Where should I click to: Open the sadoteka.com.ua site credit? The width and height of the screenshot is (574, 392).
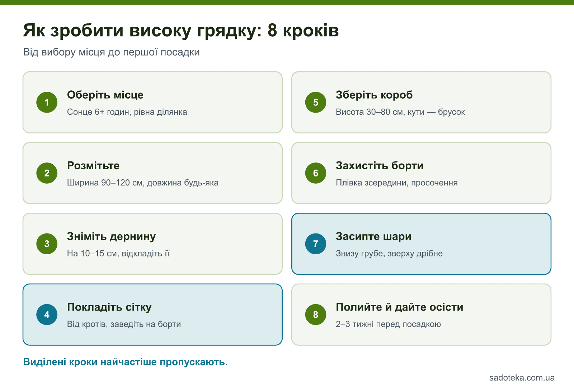point(522,378)
